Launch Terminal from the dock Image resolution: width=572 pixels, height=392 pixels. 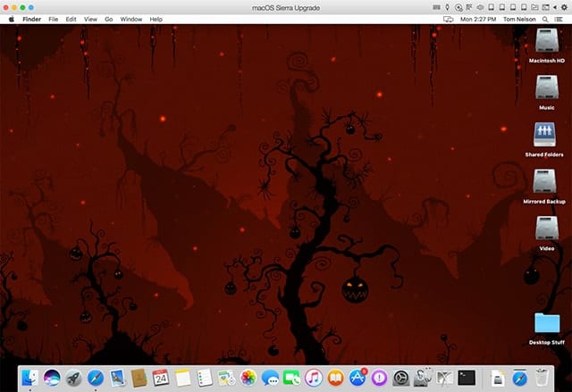click(x=466, y=377)
